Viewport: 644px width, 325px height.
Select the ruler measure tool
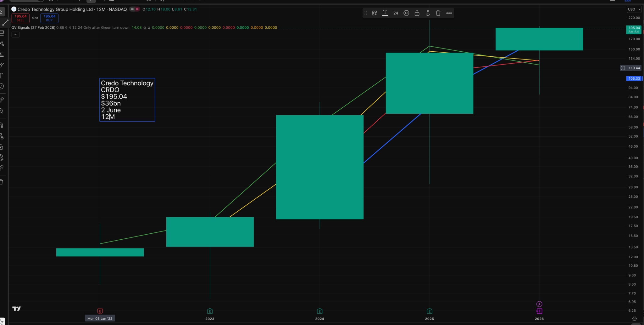pos(2,100)
